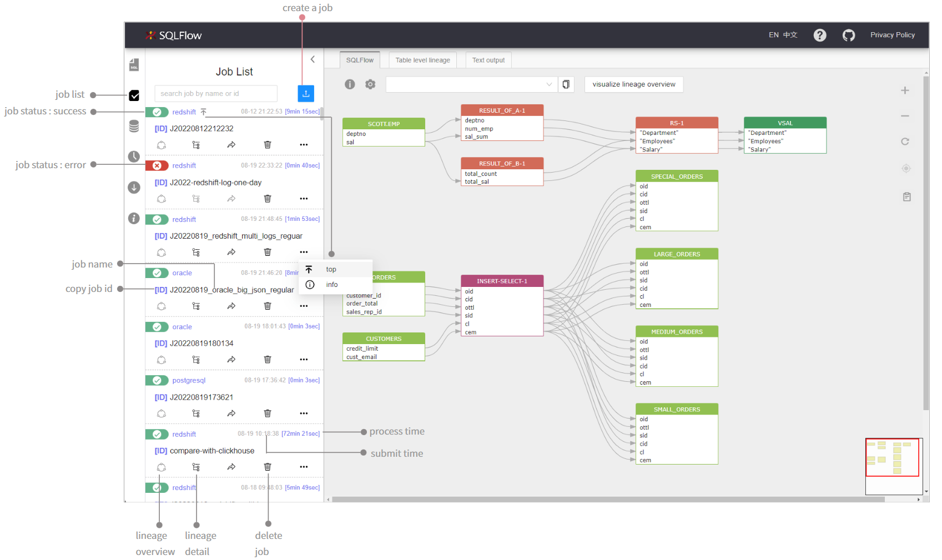Open more options for J20220819_oracle_big_json_regular
This screenshot has height=560, width=942.
(x=304, y=306)
